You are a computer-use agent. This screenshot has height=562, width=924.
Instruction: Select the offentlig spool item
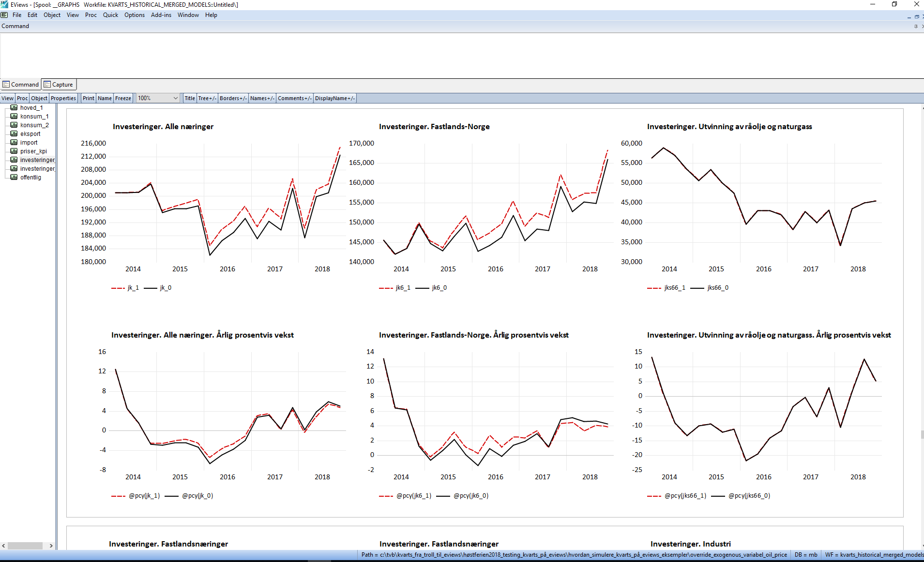(x=30, y=177)
